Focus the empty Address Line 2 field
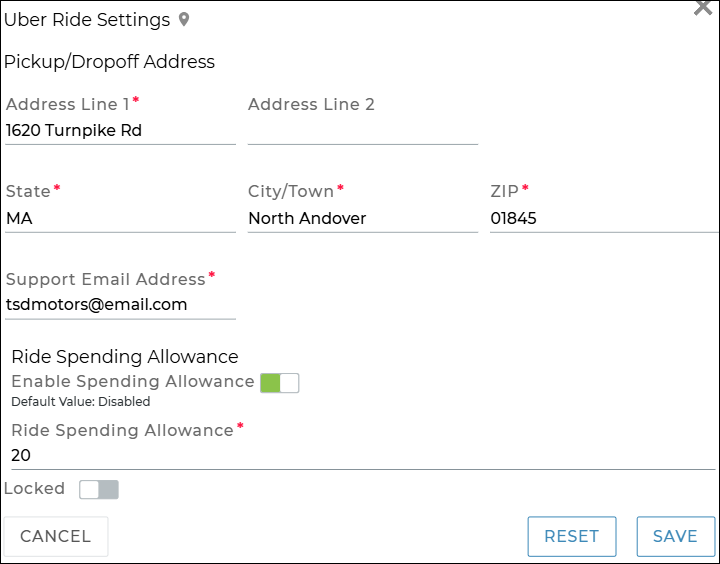The width and height of the screenshot is (720, 564). 362,130
